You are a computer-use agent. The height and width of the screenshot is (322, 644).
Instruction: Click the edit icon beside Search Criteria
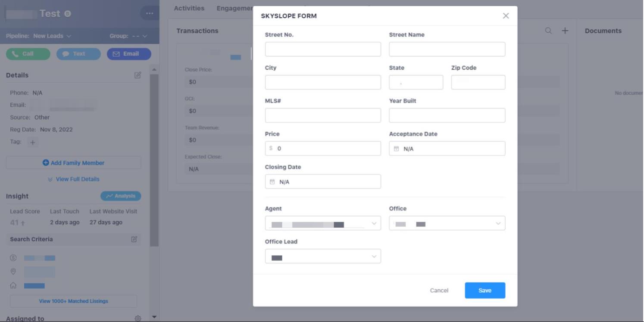[134, 239]
